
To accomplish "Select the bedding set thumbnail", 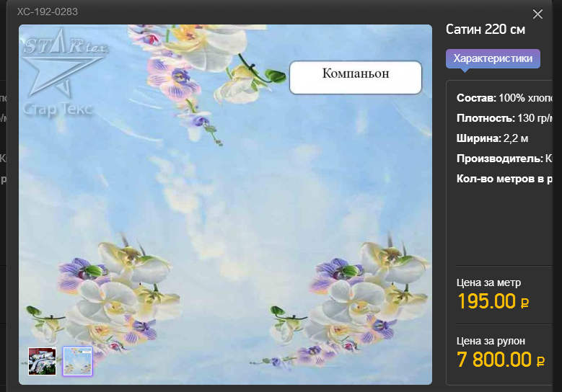I will click(43, 361).
